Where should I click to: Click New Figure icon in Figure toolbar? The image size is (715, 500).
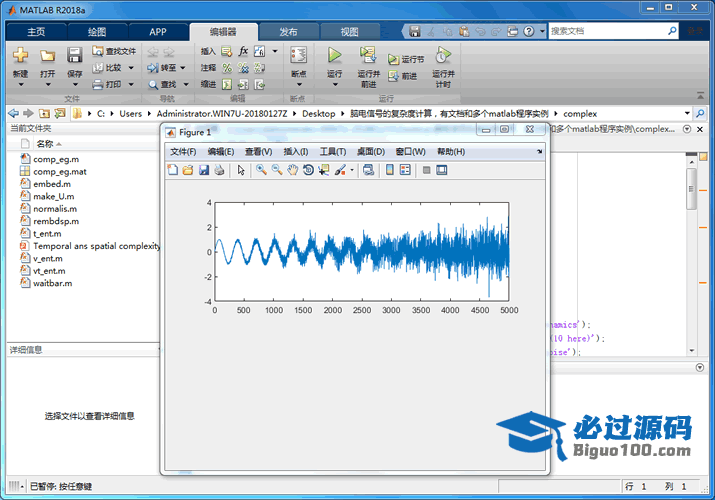(x=172, y=170)
